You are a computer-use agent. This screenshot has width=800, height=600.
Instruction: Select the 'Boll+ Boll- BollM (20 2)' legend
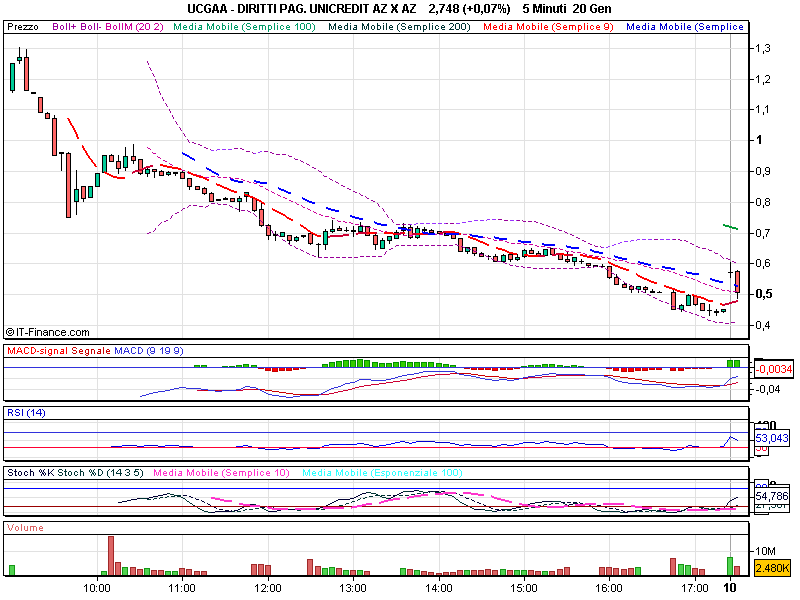108,27
